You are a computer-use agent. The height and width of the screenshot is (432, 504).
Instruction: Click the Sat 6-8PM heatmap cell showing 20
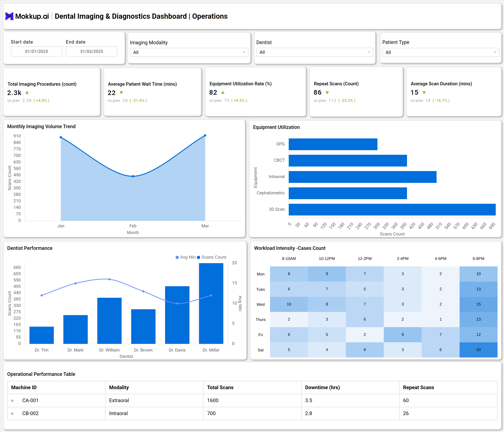click(478, 350)
